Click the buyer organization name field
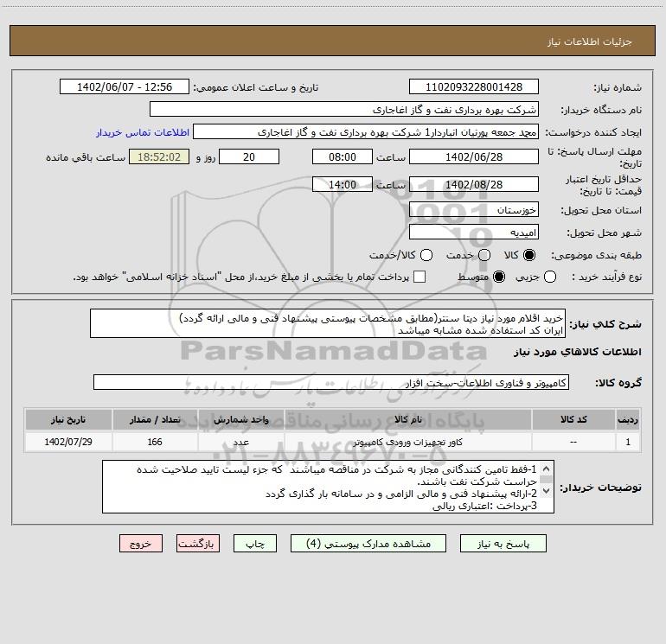This screenshot has height=644, width=666. pyautogui.click(x=344, y=109)
